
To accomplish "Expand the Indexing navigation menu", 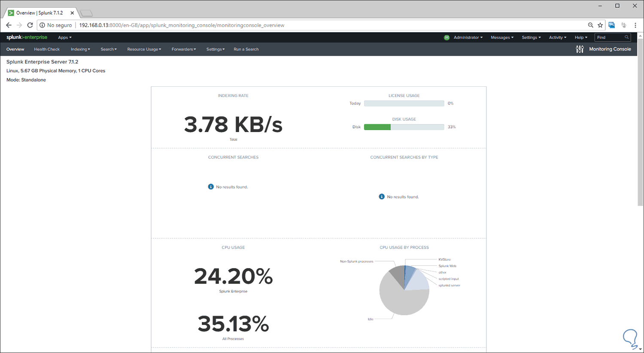I will (x=80, y=49).
